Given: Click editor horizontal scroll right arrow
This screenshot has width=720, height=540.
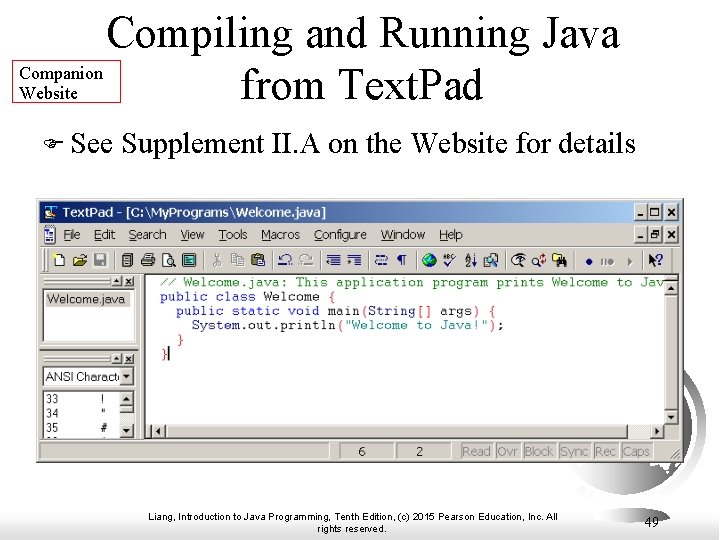Looking at the screenshot, I should click(x=657, y=431).
